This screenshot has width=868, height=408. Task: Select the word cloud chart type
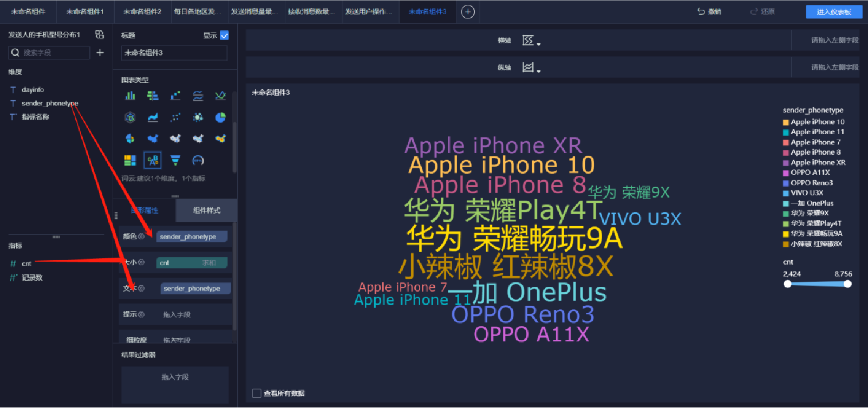coord(153,160)
